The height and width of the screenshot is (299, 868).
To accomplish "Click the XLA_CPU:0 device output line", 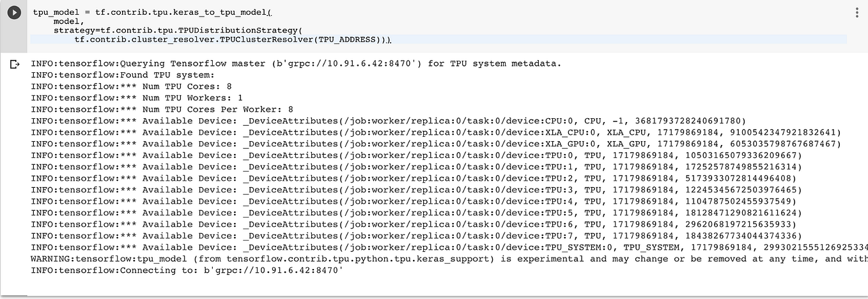I will click(x=436, y=132).
